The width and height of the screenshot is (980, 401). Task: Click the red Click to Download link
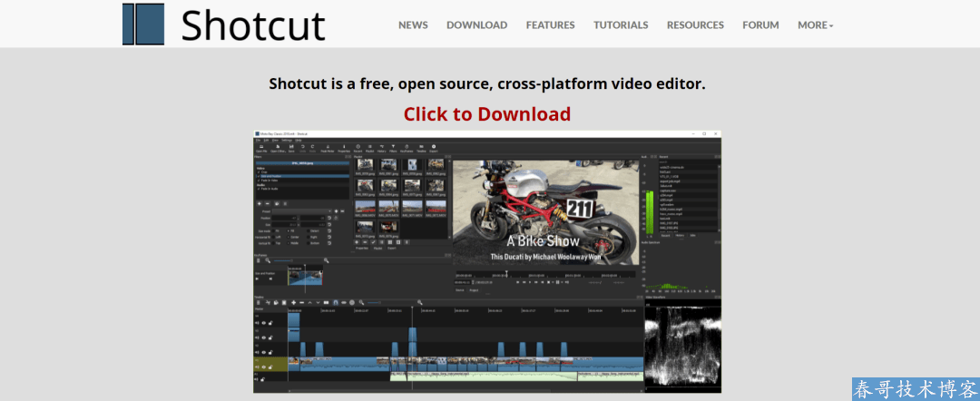pos(487,114)
